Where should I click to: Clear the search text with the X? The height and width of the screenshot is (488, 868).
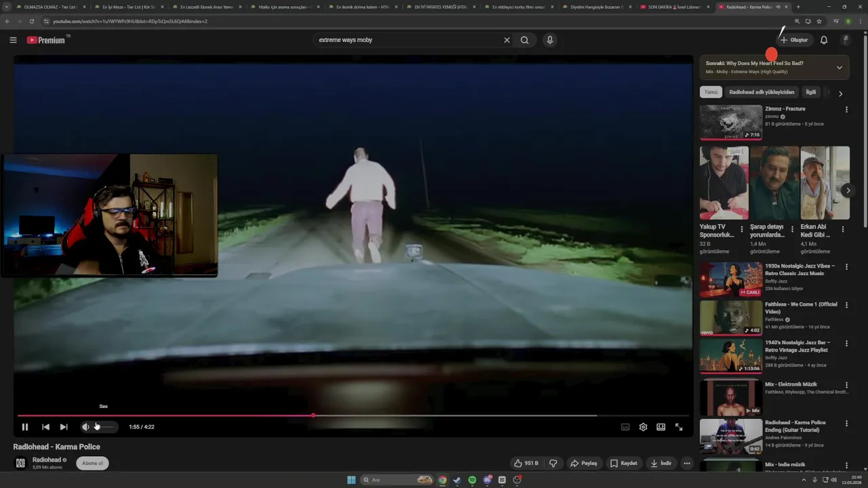[x=507, y=40]
